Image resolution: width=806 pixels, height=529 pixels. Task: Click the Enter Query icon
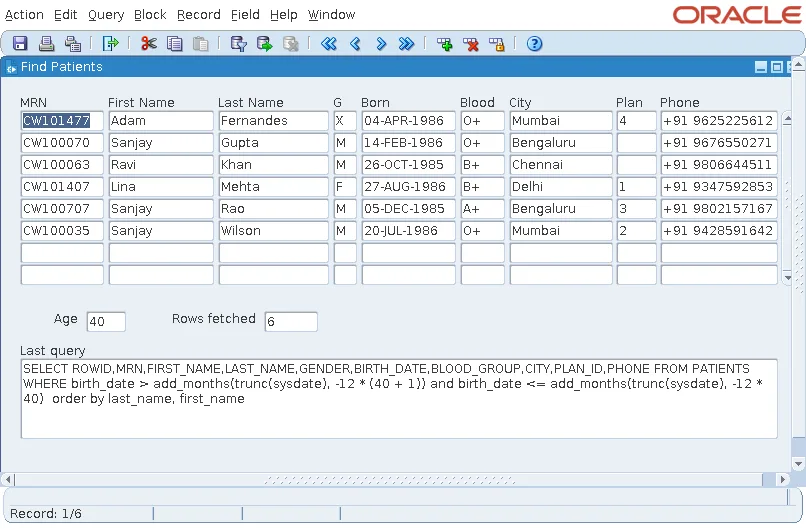coord(239,44)
